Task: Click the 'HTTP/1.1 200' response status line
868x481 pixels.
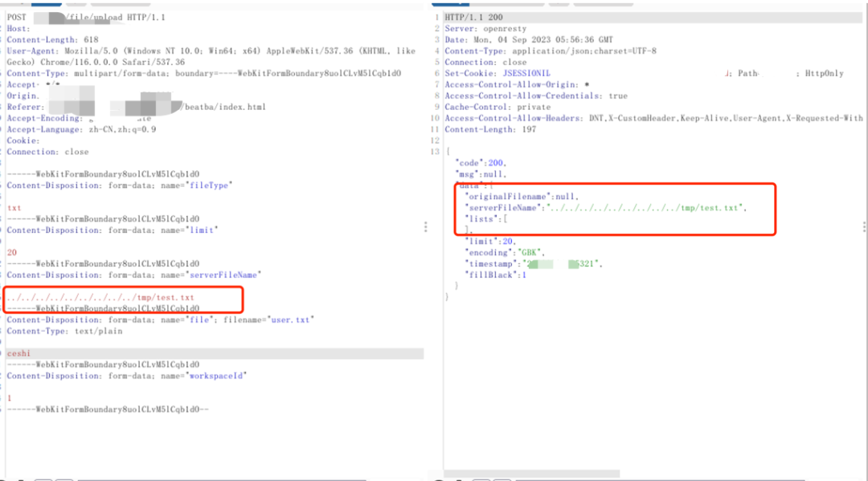Action: [x=474, y=17]
